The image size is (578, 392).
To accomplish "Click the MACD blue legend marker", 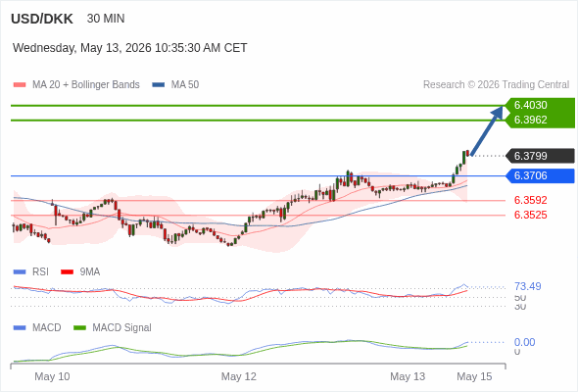I will pos(20,328).
